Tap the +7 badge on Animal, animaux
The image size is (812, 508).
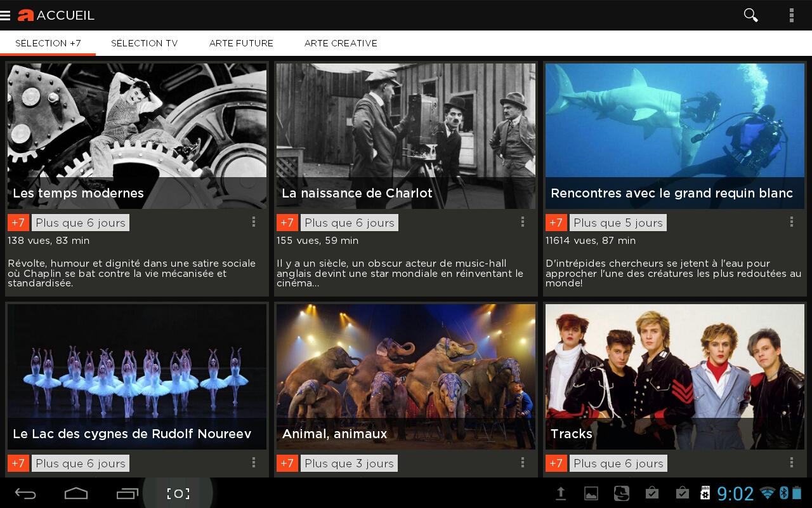click(287, 464)
